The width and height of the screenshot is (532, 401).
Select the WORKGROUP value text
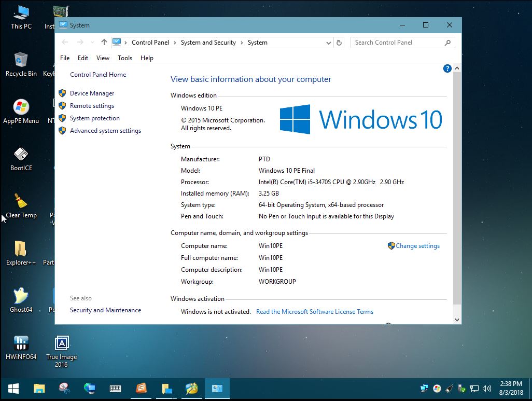pos(277,282)
